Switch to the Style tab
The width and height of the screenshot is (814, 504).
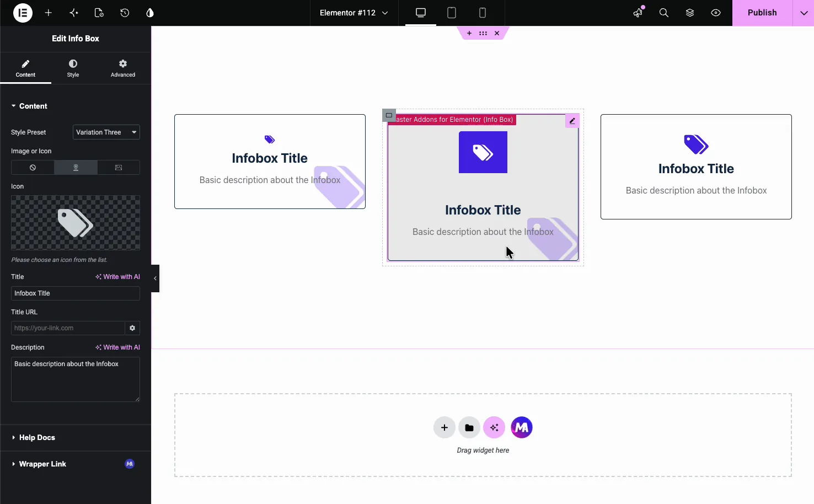pyautogui.click(x=73, y=68)
